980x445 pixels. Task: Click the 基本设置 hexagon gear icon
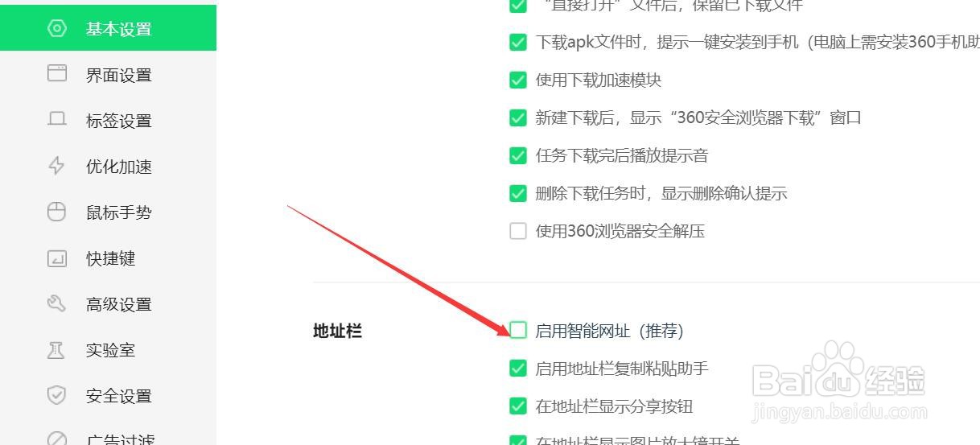(57, 28)
